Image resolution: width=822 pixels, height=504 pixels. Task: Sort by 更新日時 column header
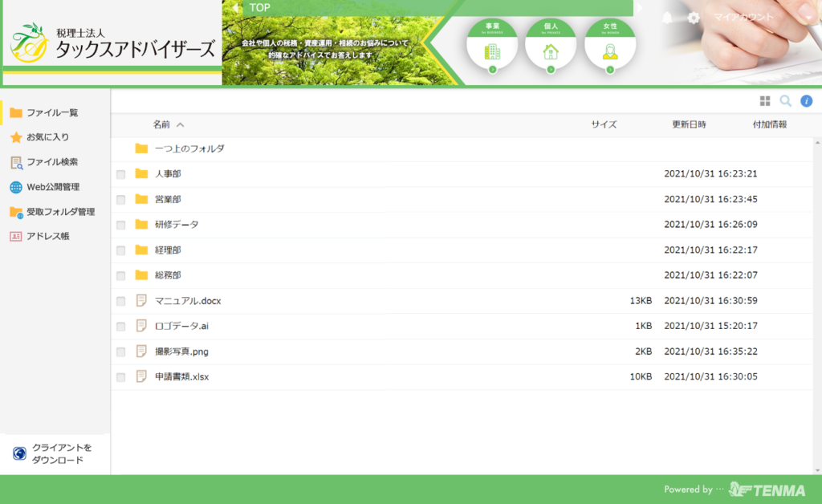tap(689, 124)
